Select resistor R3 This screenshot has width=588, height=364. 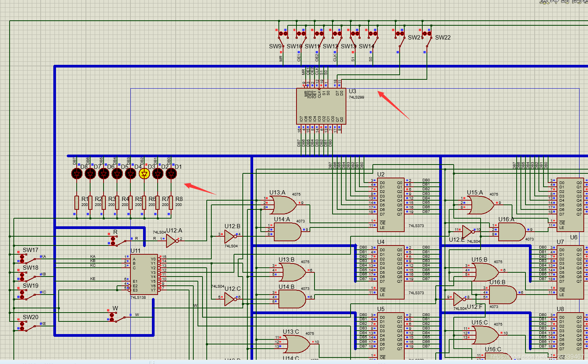[x=104, y=203]
